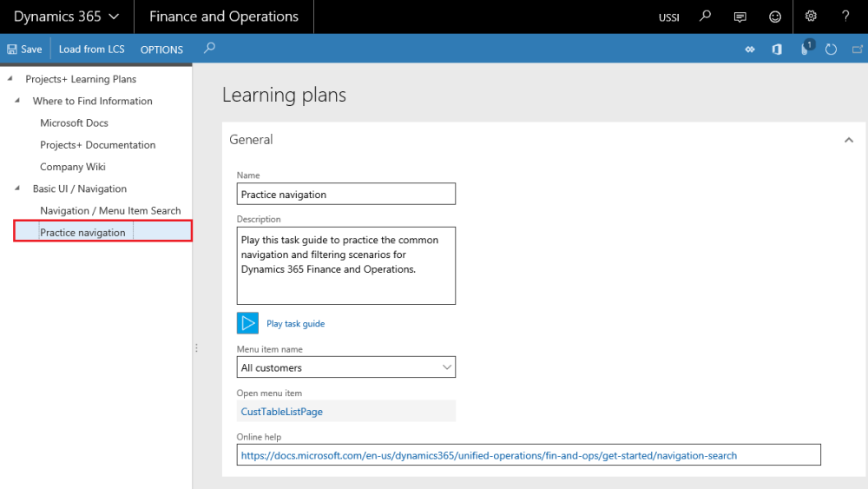Open the messages icon in top bar
The image size is (868, 489).
(x=740, y=17)
